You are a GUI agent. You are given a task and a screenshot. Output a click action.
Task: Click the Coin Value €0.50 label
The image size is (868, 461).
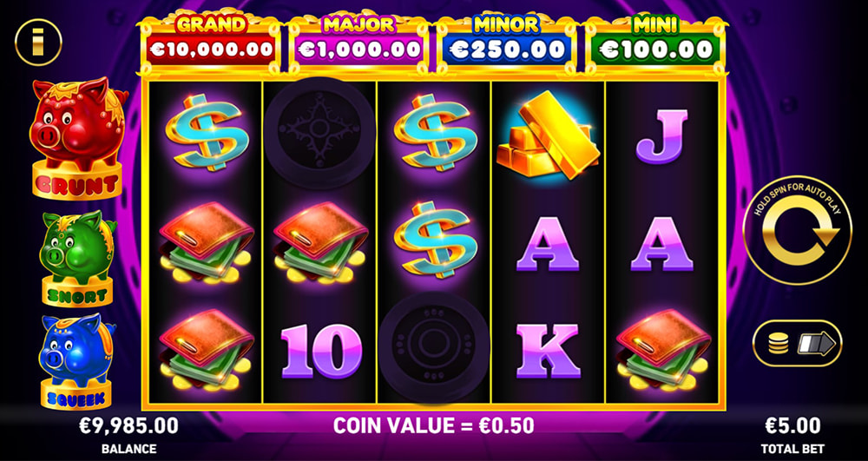pyautogui.click(x=433, y=425)
